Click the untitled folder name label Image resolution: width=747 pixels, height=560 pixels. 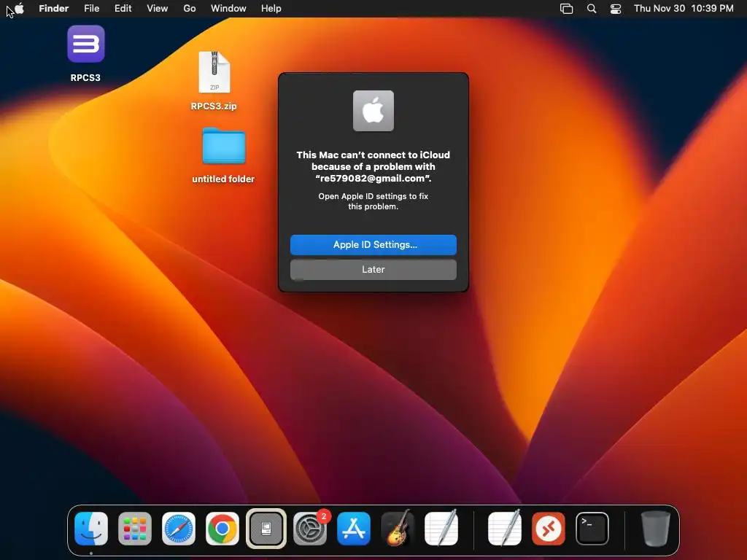pos(223,179)
